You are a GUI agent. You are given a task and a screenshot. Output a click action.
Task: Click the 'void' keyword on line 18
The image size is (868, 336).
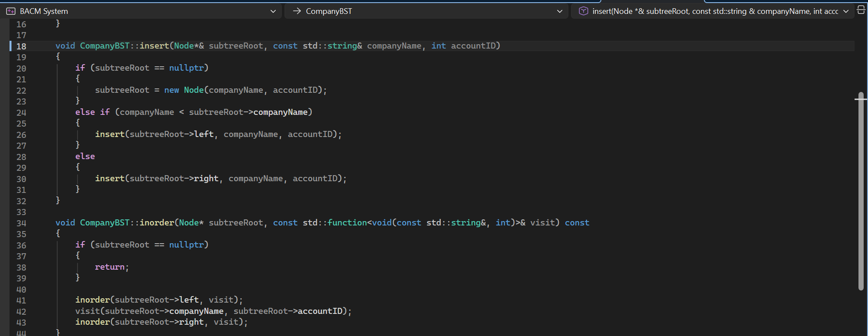(65, 46)
